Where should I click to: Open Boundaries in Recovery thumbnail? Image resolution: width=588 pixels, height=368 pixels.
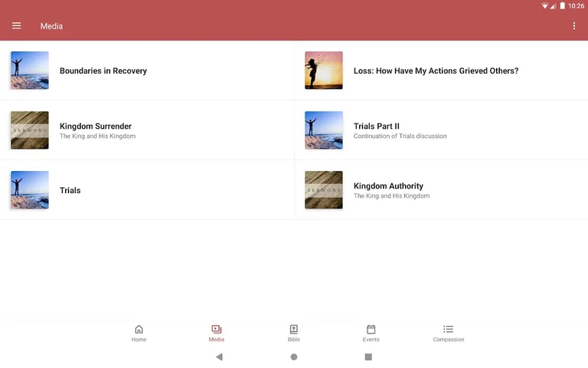point(30,71)
